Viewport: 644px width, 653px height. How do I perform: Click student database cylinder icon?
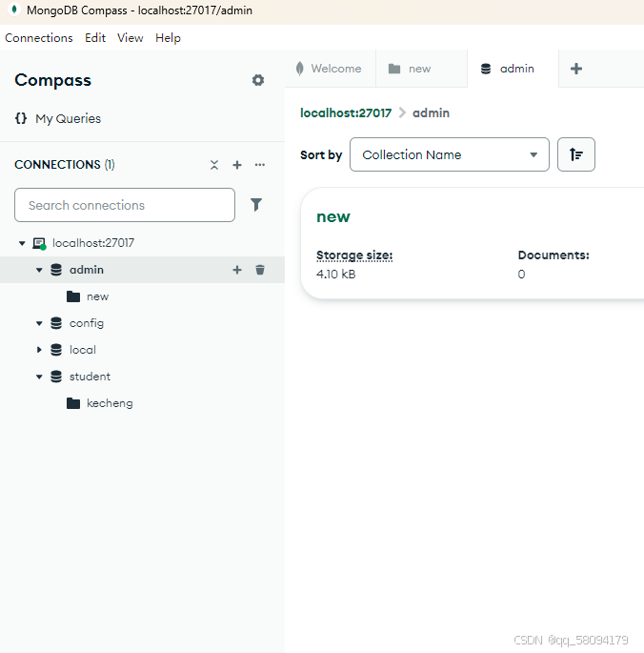tap(56, 377)
